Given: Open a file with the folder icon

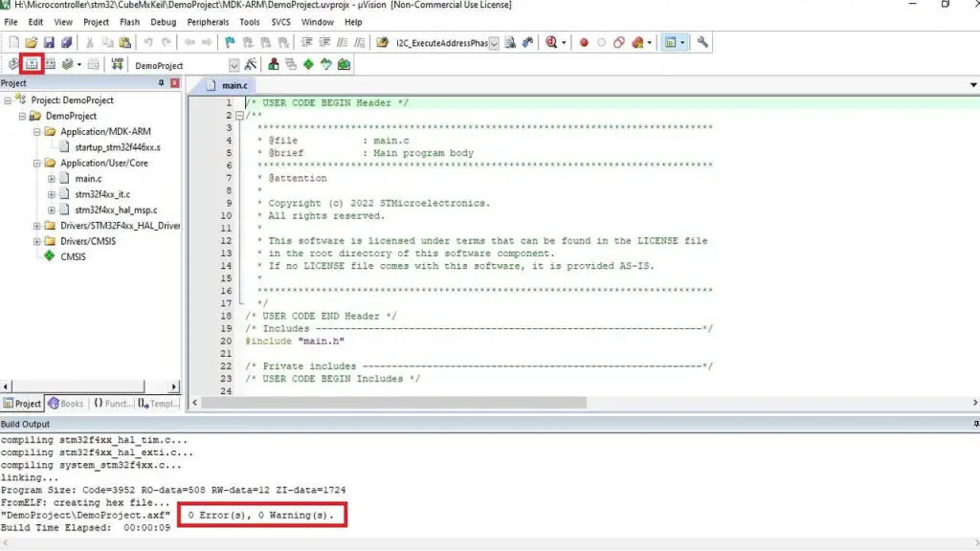Looking at the screenshot, I should (x=32, y=42).
